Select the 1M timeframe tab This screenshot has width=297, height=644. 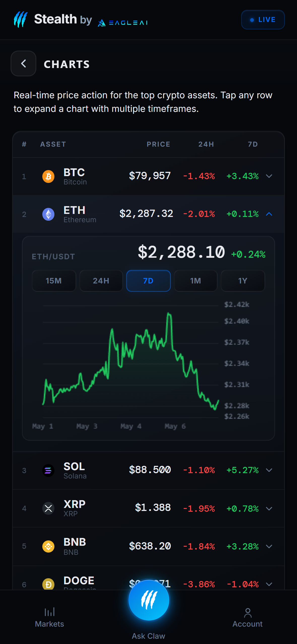pyautogui.click(x=196, y=281)
